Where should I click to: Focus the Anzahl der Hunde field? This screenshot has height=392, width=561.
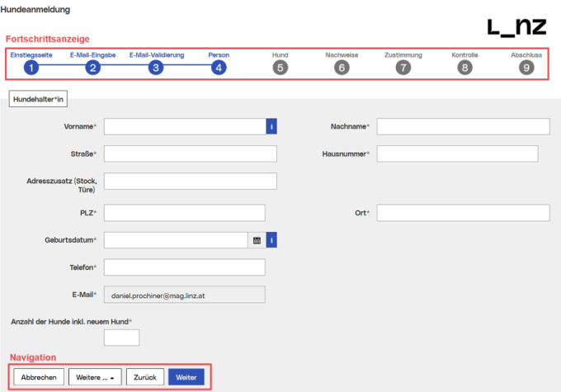(121, 338)
